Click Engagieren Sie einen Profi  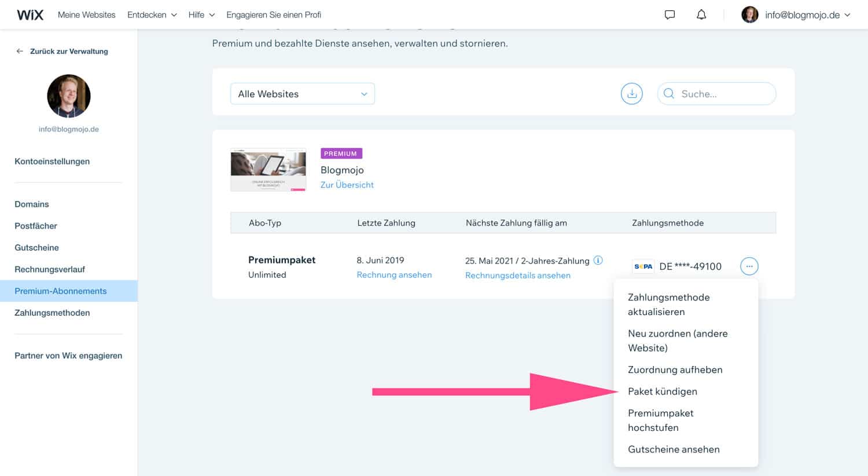coord(274,14)
